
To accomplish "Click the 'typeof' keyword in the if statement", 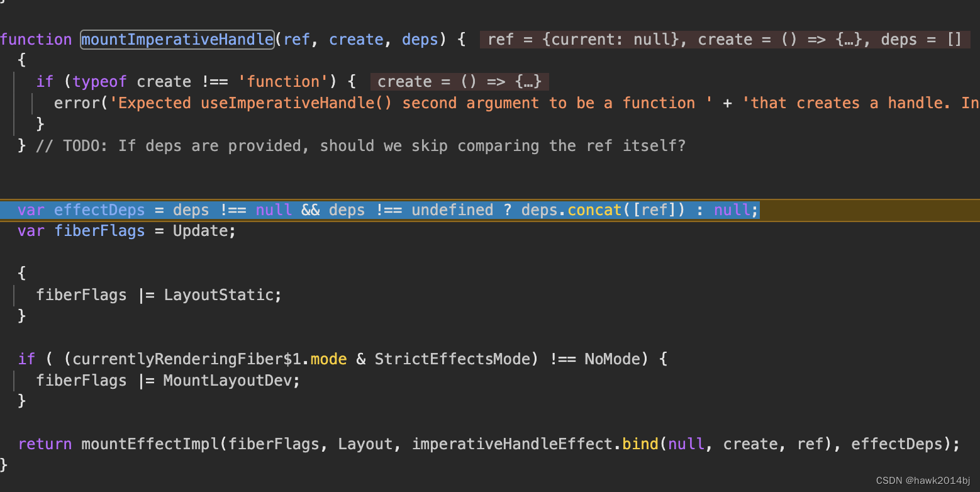I will pyautogui.click(x=99, y=82).
